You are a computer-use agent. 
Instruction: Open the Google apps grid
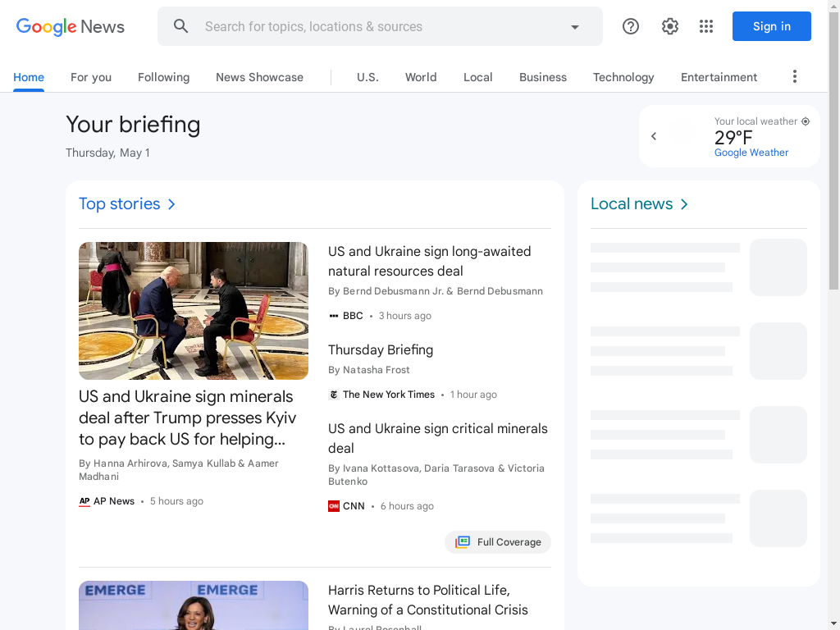pos(706,26)
